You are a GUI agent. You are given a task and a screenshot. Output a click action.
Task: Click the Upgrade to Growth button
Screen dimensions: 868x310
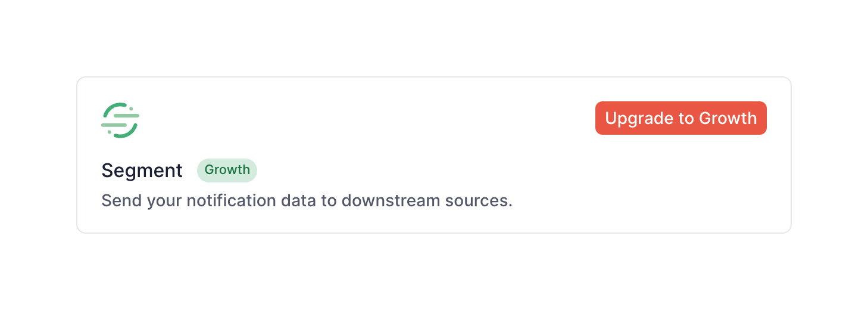pos(680,118)
